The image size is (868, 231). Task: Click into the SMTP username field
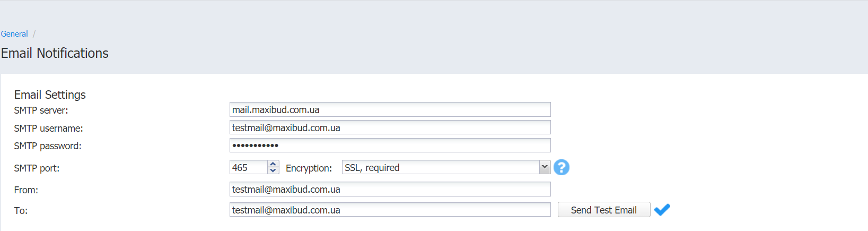pos(390,127)
